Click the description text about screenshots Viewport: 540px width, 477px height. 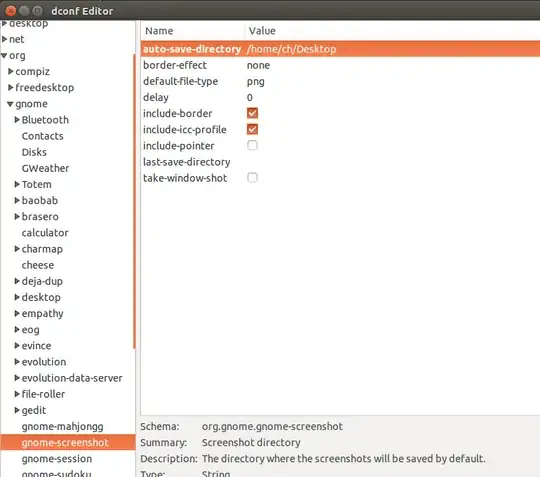[x=344, y=459]
